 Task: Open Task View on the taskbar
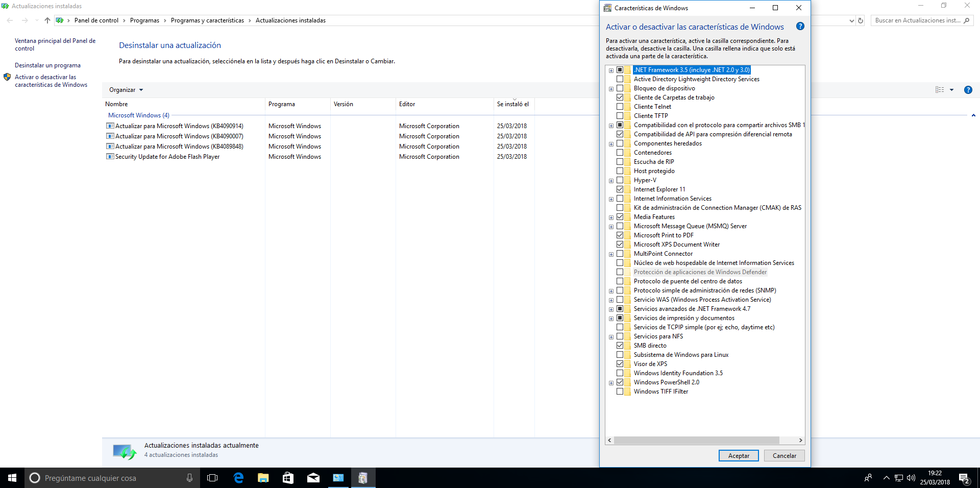(x=212, y=478)
